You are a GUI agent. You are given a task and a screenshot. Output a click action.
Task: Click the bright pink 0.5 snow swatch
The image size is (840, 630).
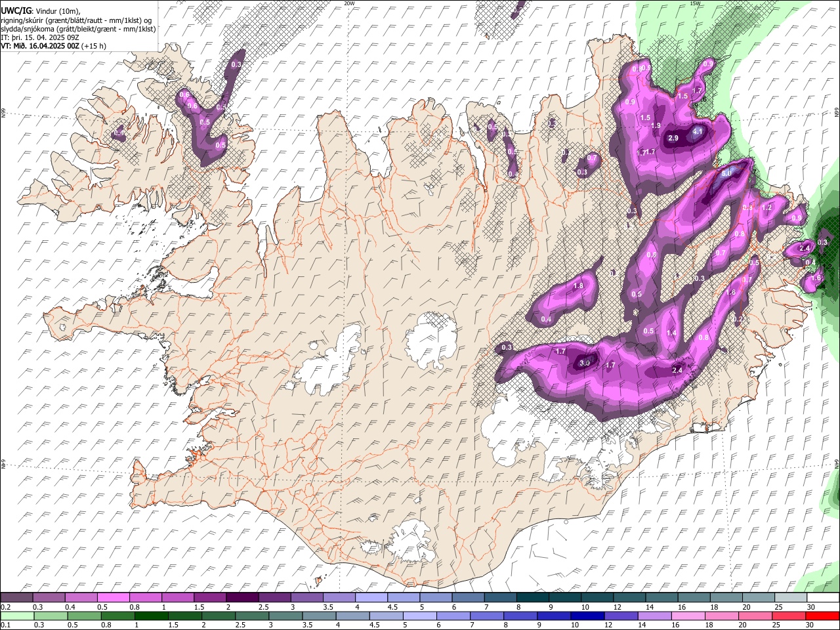tap(113, 598)
